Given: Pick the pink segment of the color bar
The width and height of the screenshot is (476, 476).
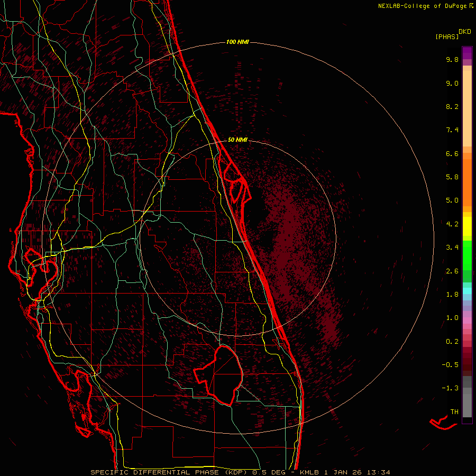Looking at the screenshot, I should pyautogui.click(x=467, y=321).
